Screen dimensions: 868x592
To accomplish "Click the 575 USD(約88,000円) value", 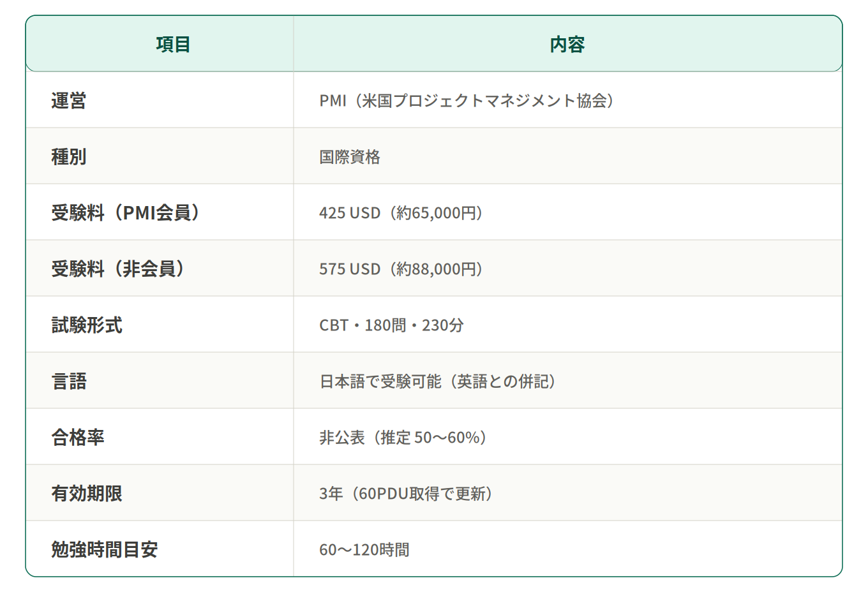I will (x=402, y=269).
